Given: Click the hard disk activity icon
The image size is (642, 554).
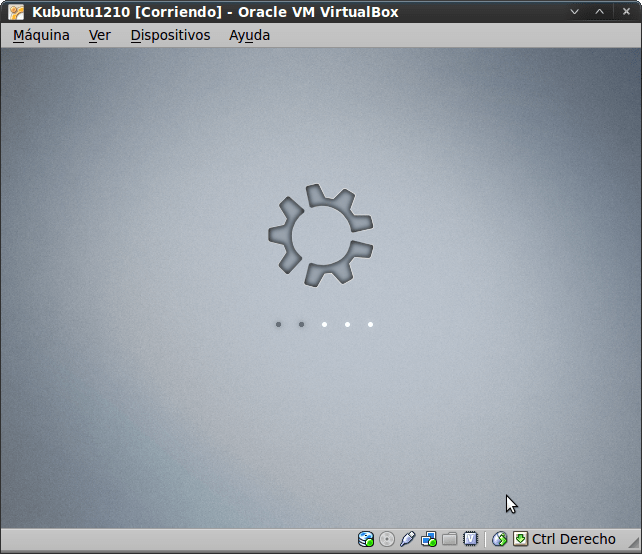Looking at the screenshot, I should [366, 539].
